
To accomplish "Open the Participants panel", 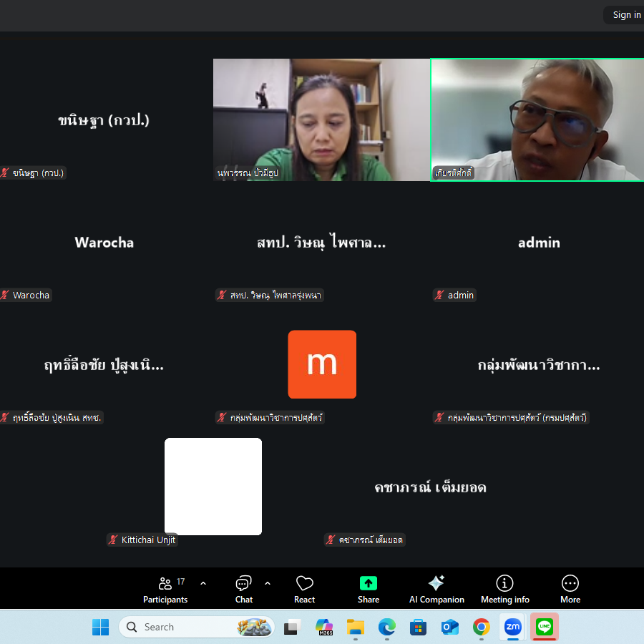I will coord(165,590).
